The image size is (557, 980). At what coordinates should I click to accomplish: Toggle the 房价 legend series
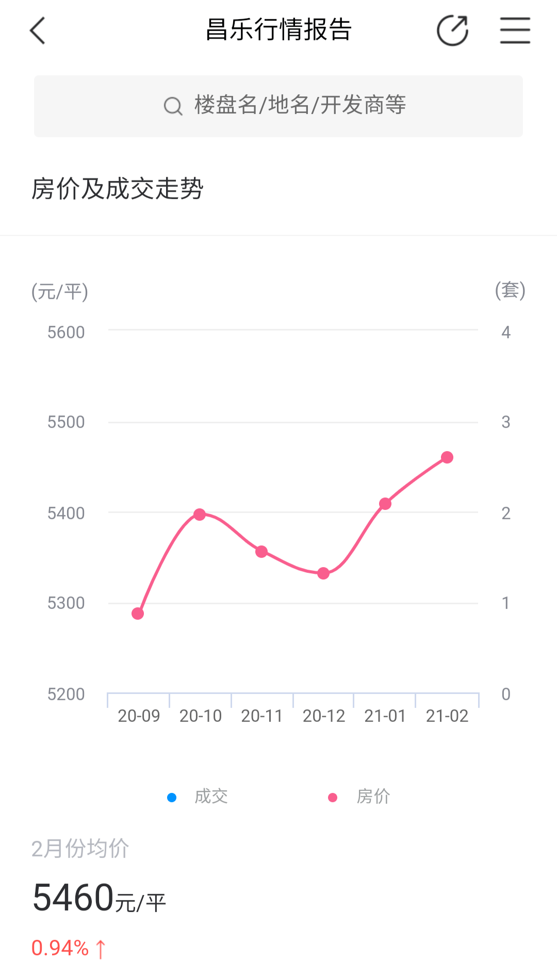pos(359,796)
